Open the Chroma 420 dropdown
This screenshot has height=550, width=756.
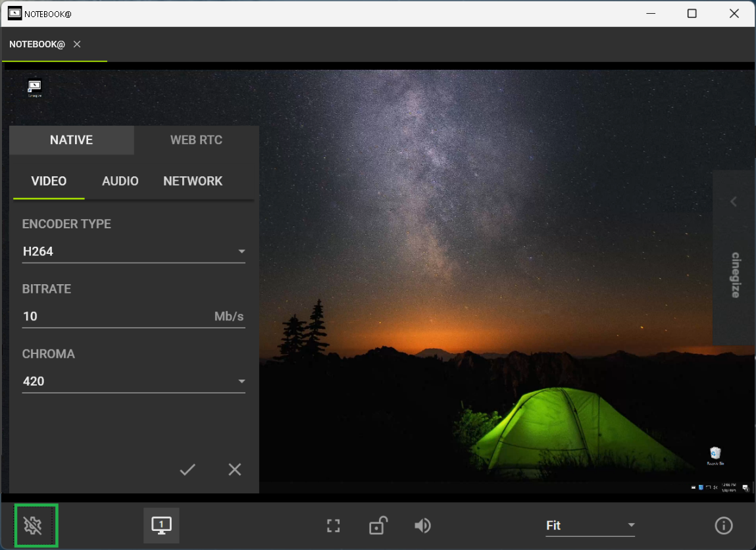[134, 381]
